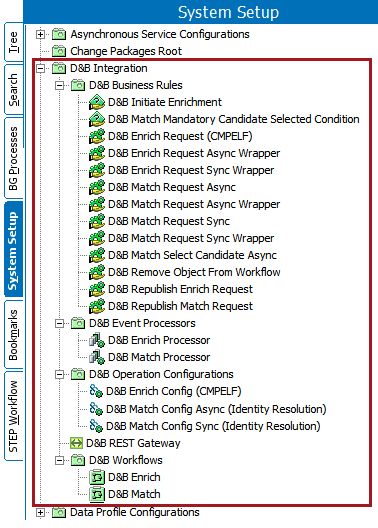Click the Remove Object From Workflow icon
Image resolution: width=378 pixels, height=528 pixels.
(x=97, y=272)
